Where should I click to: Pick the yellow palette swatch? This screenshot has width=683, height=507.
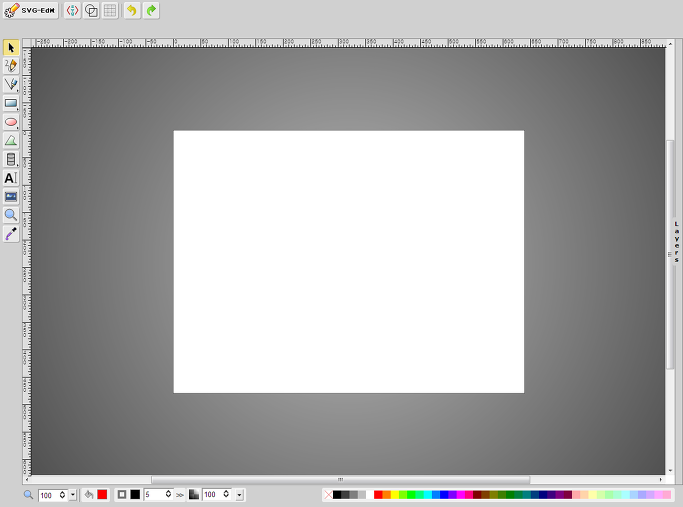click(x=395, y=495)
